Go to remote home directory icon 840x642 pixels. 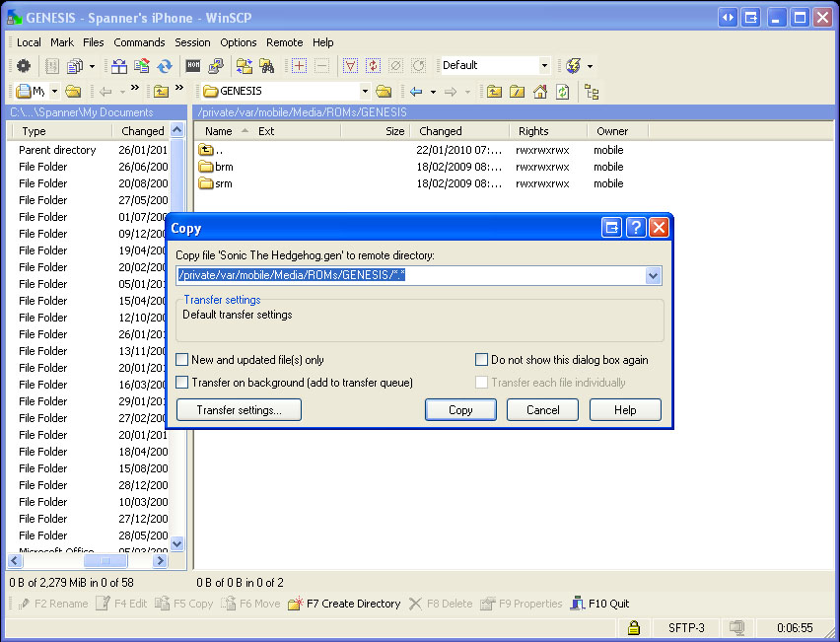[540, 92]
